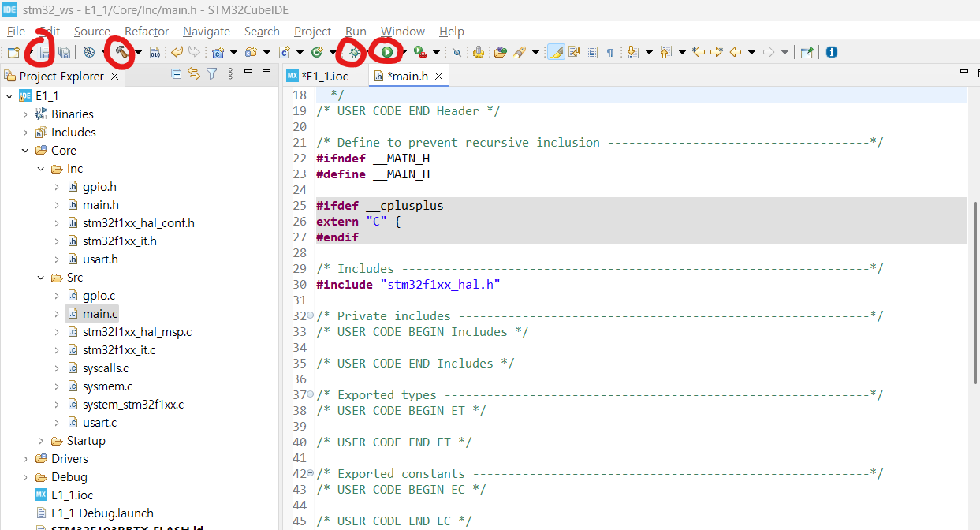The image size is (980, 530).
Task: Expand the Startup folder node
Action: (41, 440)
